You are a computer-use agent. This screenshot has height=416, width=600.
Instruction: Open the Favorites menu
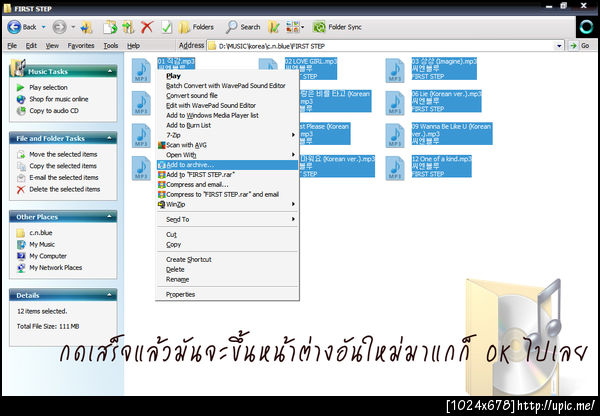[x=81, y=46]
